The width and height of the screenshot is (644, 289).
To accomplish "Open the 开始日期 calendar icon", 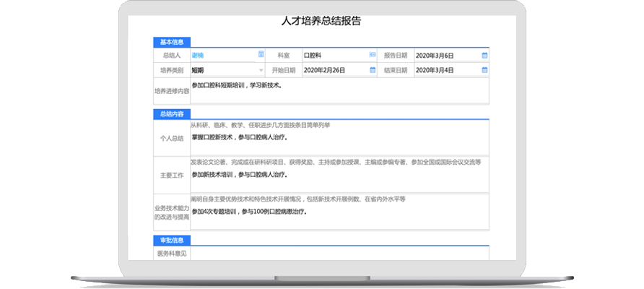I will point(373,70).
